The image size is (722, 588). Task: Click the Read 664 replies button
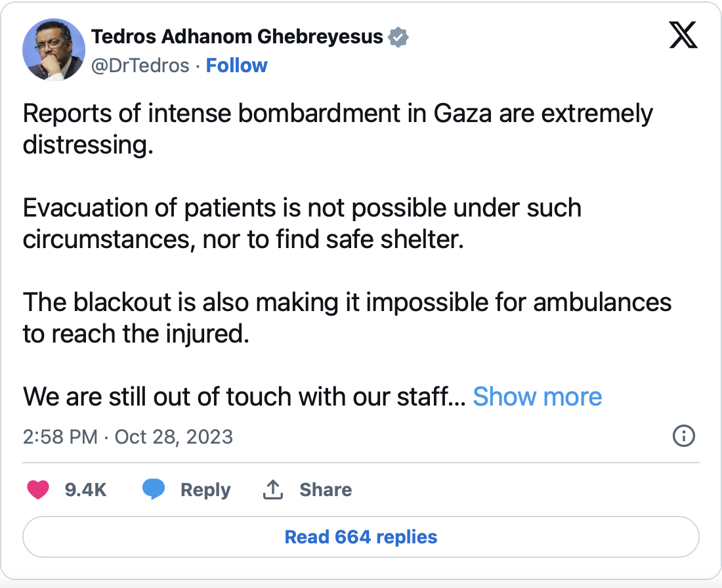coord(361,537)
